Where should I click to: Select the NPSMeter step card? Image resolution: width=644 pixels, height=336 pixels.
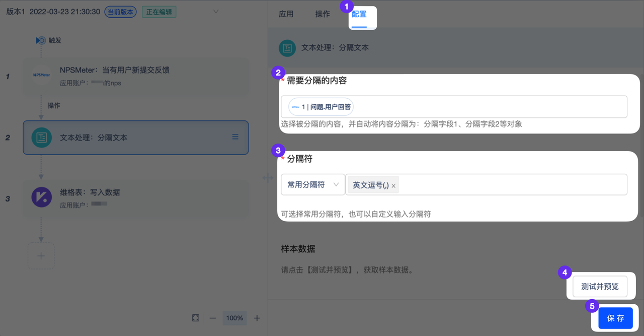[x=136, y=76]
